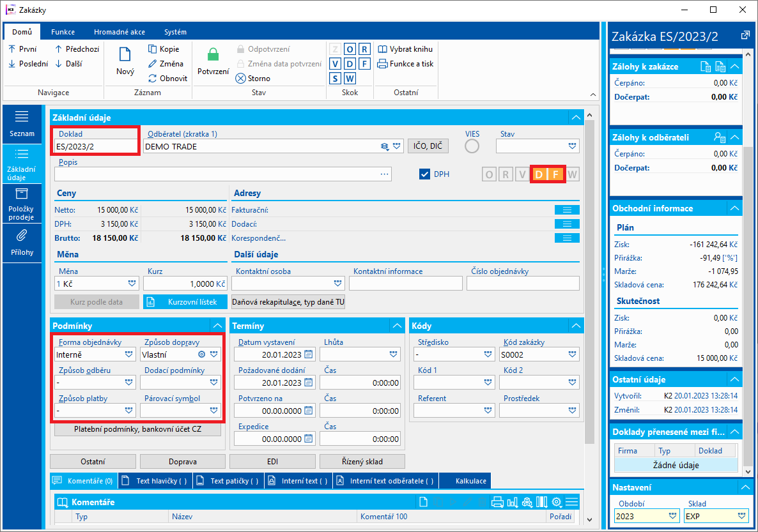
Task: Open the Seznam list view in sidebar
Action: coord(22,124)
